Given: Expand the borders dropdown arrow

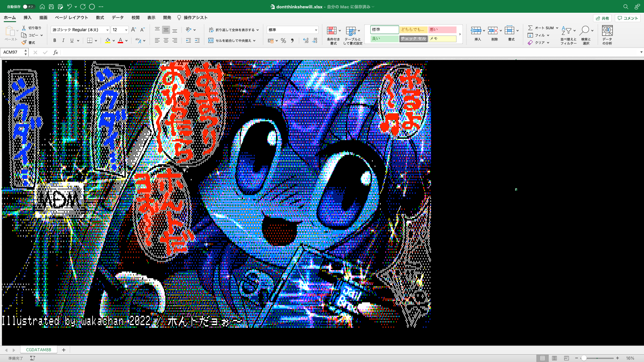Looking at the screenshot, I should pyautogui.click(x=96, y=41).
